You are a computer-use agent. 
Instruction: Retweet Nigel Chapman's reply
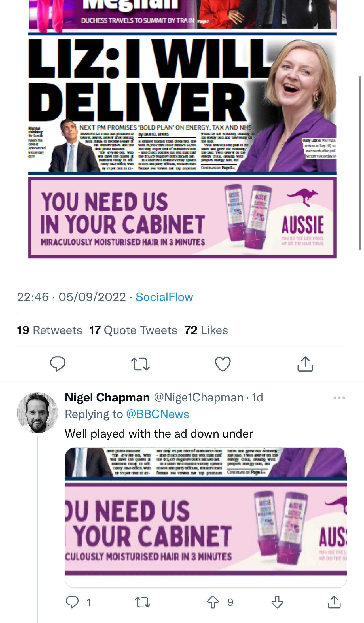[142, 602]
